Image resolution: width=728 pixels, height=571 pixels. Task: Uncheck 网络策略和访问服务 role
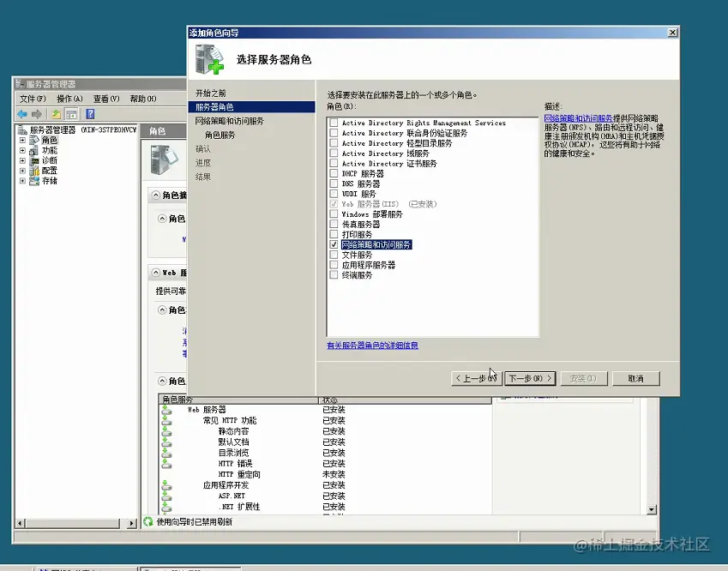pyautogui.click(x=334, y=244)
